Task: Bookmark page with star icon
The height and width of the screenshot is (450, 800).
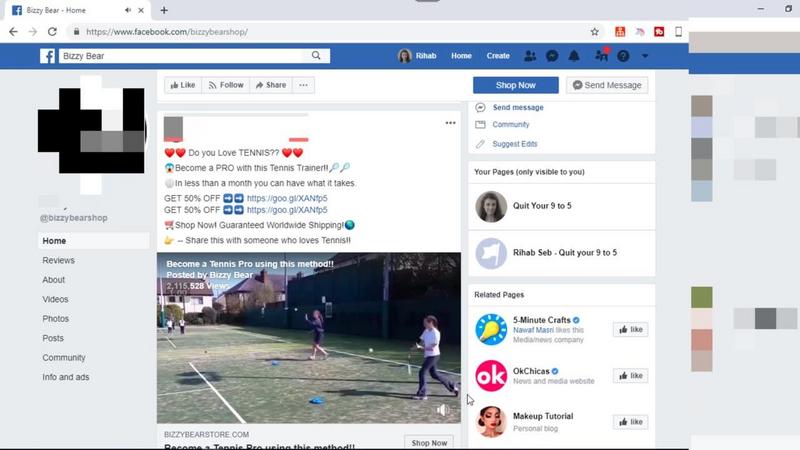Action: [594, 32]
